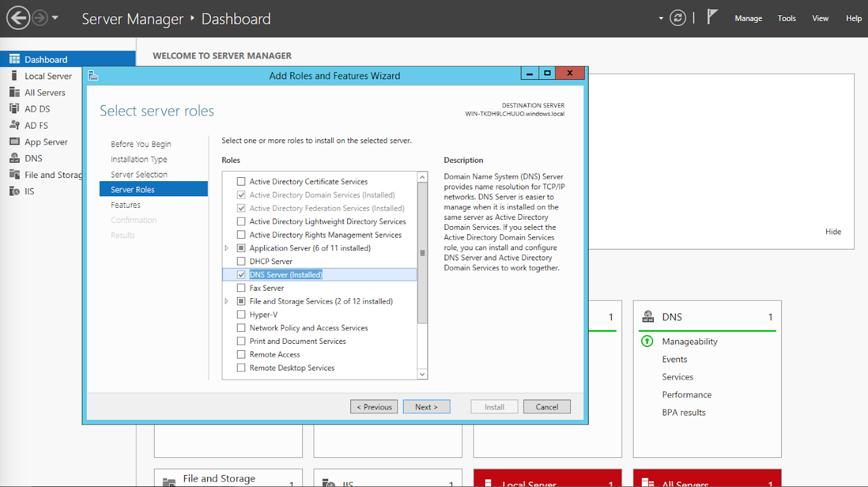Select IIS icon in sidebar
This screenshot has width=868, height=487.
pos(15,191)
